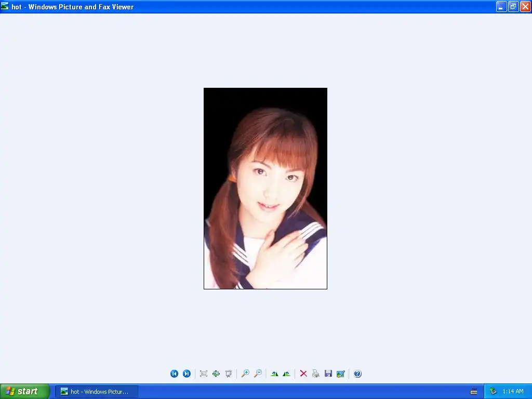This screenshot has height=399, width=532.
Task: Delete the picture using the red X
Action: (303, 374)
